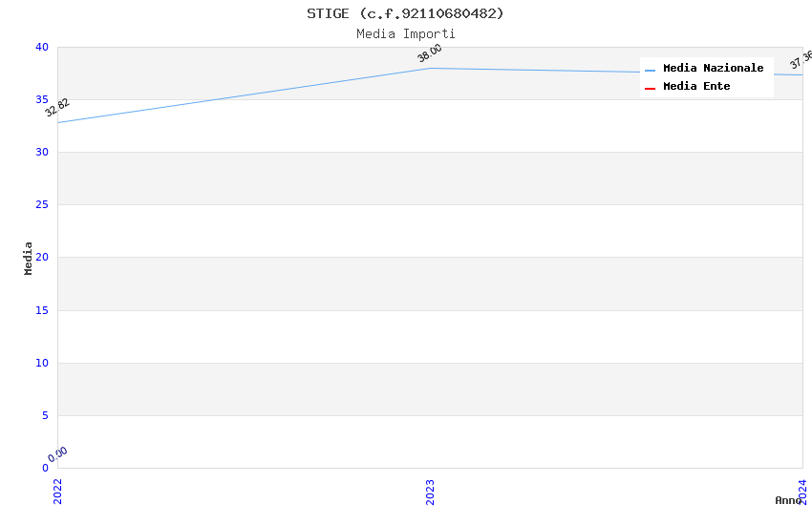
Task: Click the 35 y-axis tick label
Action: pyautogui.click(x=42, y=99)
